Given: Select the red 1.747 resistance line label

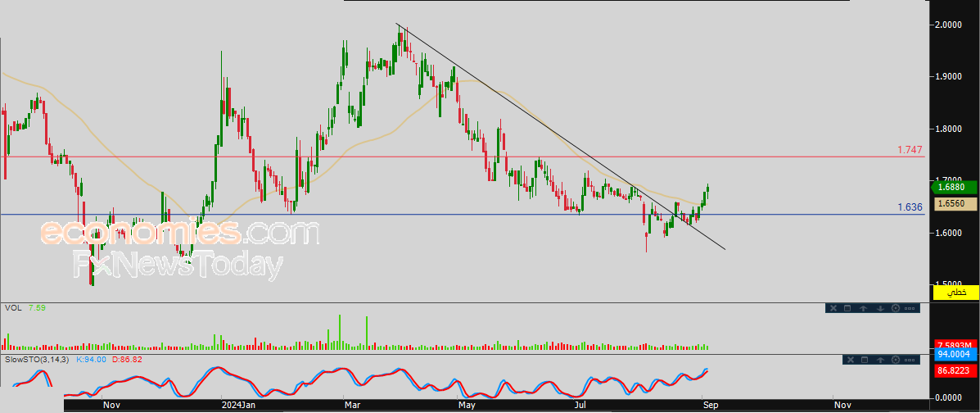Looking at the screenshot, I should coord(910,150).
